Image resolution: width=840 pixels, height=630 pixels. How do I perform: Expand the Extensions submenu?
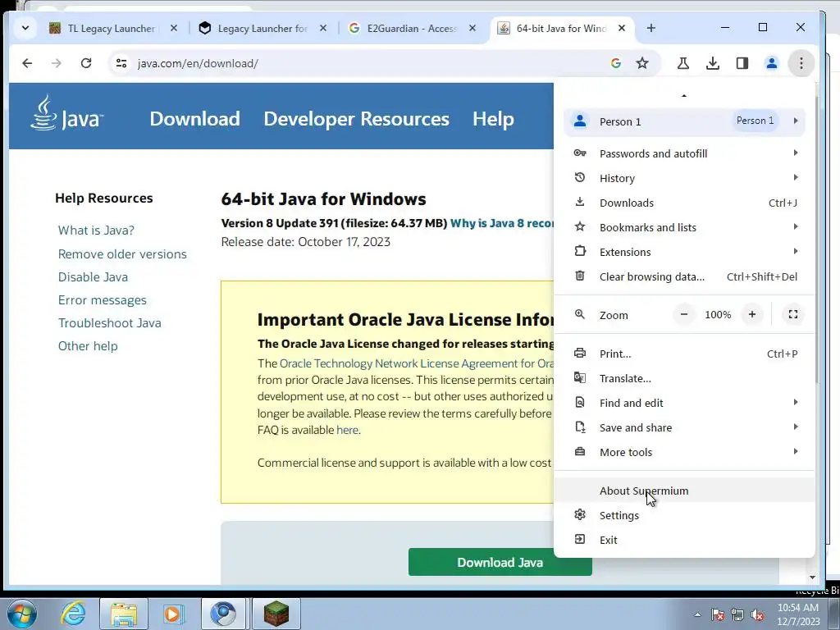(685, 253)
